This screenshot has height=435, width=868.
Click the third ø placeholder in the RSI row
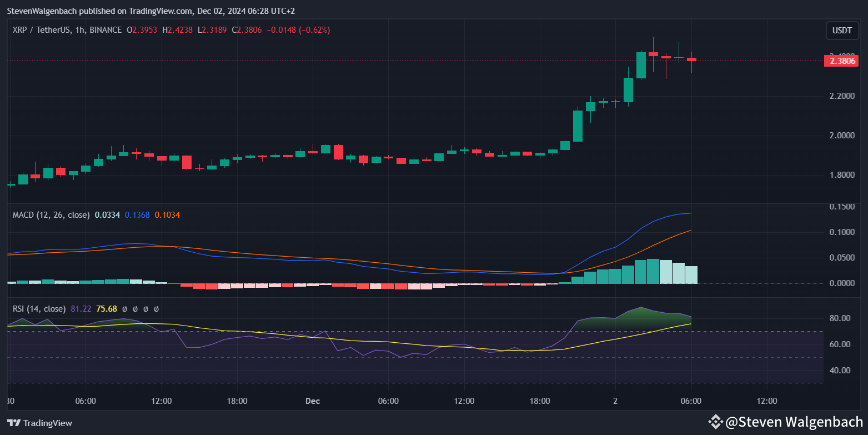coord(146,309)
